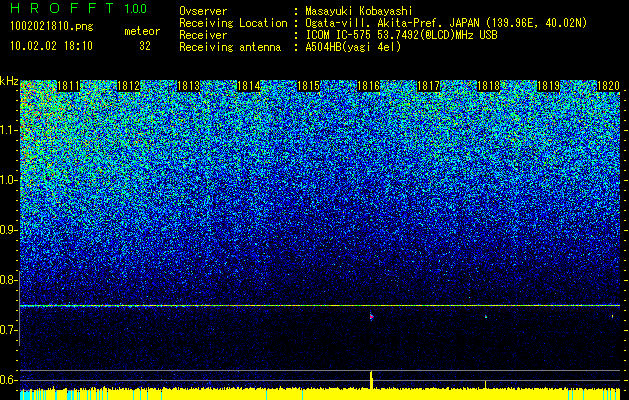This screenshot has width=629, height=400.
Task: Click the meteor count 32
Action: pos(145,46)
